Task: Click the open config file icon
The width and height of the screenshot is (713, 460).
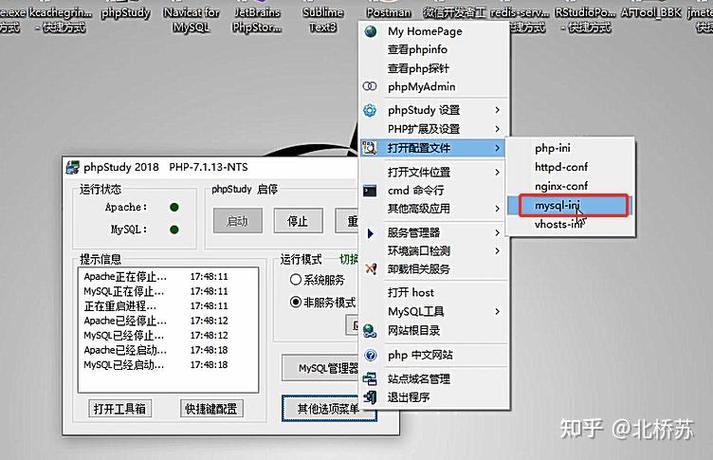Action: 370,147
